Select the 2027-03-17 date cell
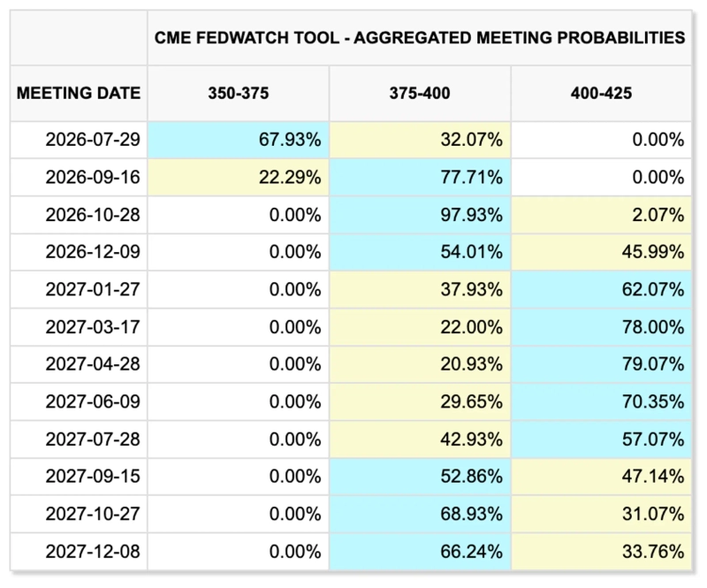 tap(79, 327)
